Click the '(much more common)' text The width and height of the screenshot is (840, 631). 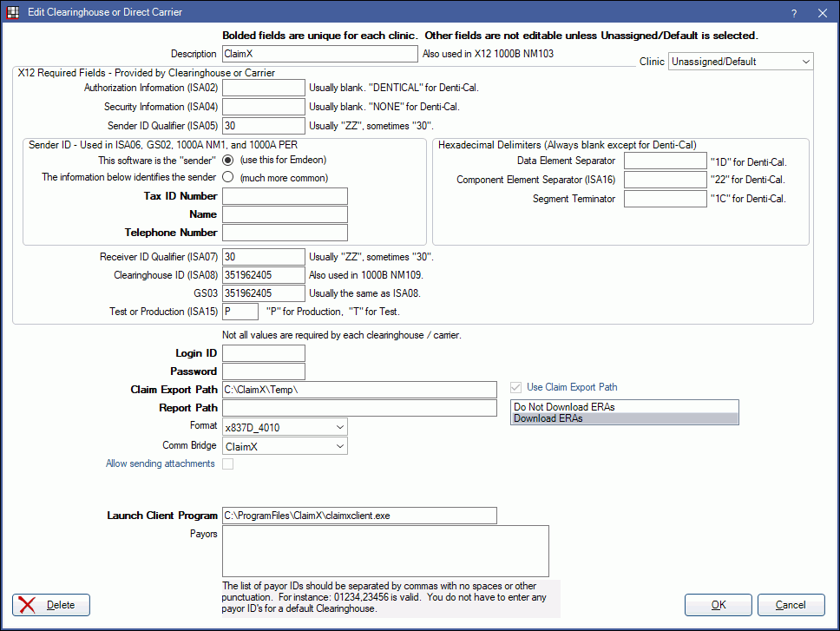[284, 178]
